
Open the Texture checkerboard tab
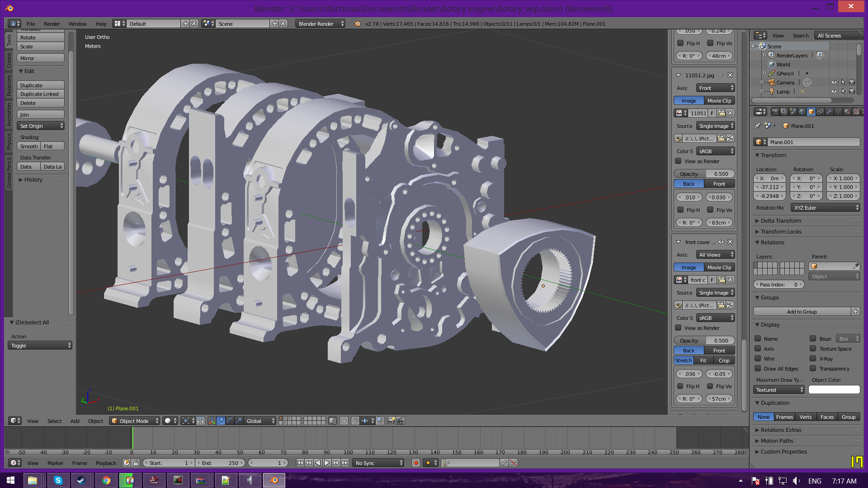856,112
